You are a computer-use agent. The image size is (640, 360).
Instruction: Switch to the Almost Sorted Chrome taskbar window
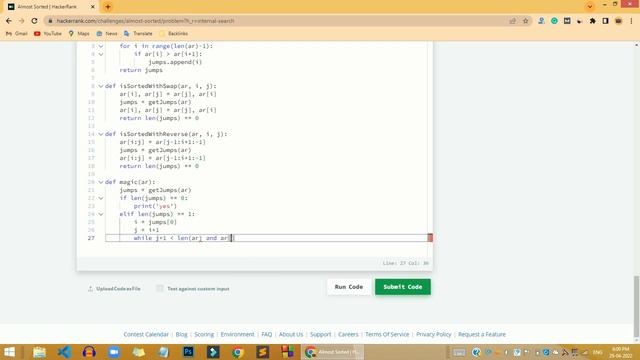click(x=333, y=352)
